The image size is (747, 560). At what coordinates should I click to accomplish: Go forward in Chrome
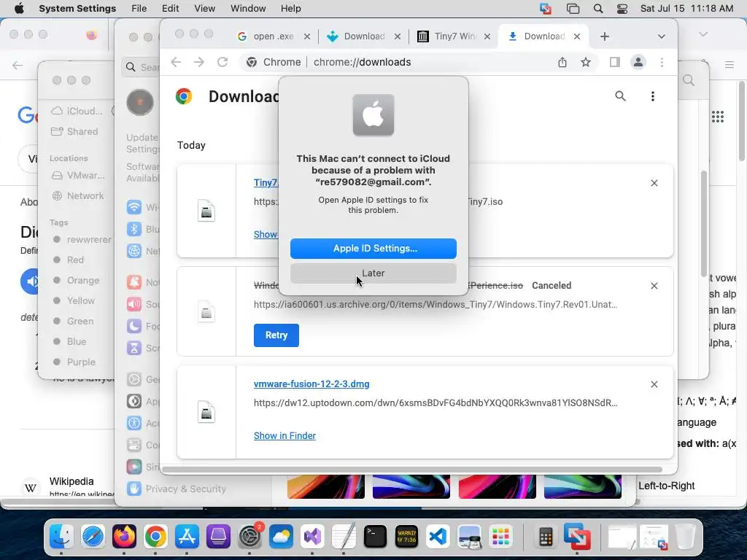click(x=198, y=63)
